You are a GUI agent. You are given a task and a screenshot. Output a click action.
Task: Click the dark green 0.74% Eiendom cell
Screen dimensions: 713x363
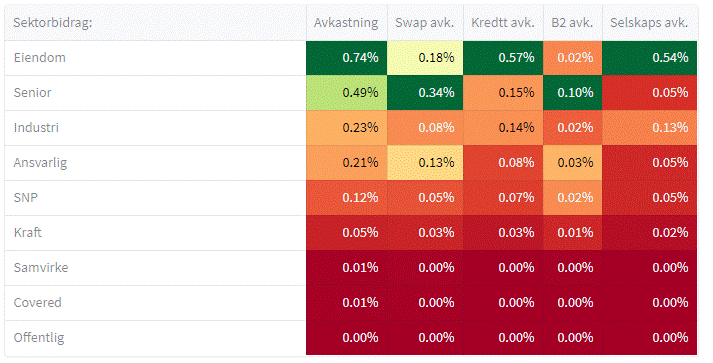[x=346, y=58]
